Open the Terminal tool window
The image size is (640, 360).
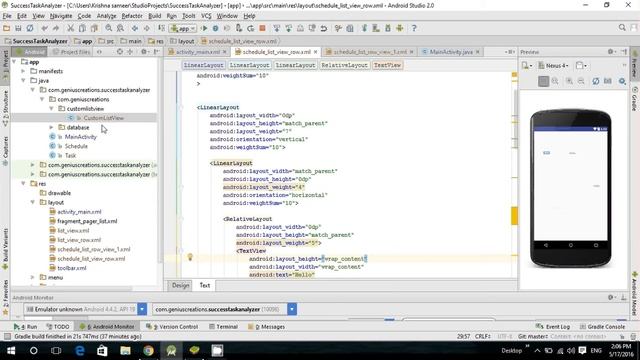click(x=223, y=327)
